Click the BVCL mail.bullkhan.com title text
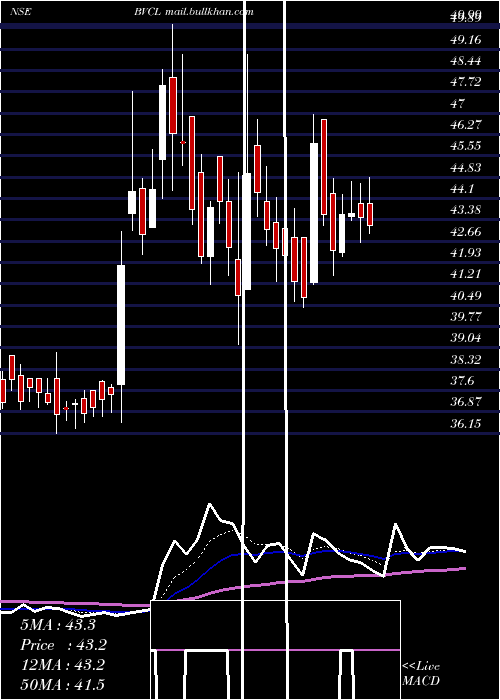The height and width of the screenshot is (700, 500). tap(194, 12)
